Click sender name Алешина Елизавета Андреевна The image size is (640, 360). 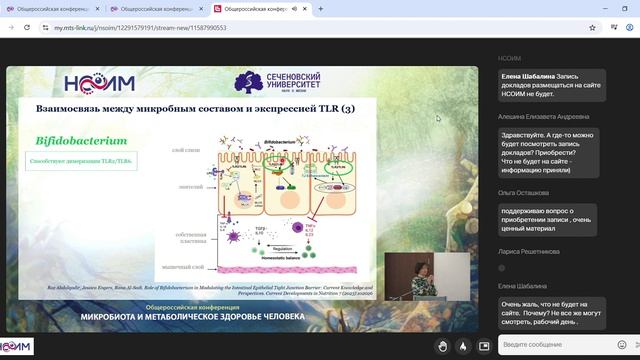pyautogui.click(x=543, y=117)
